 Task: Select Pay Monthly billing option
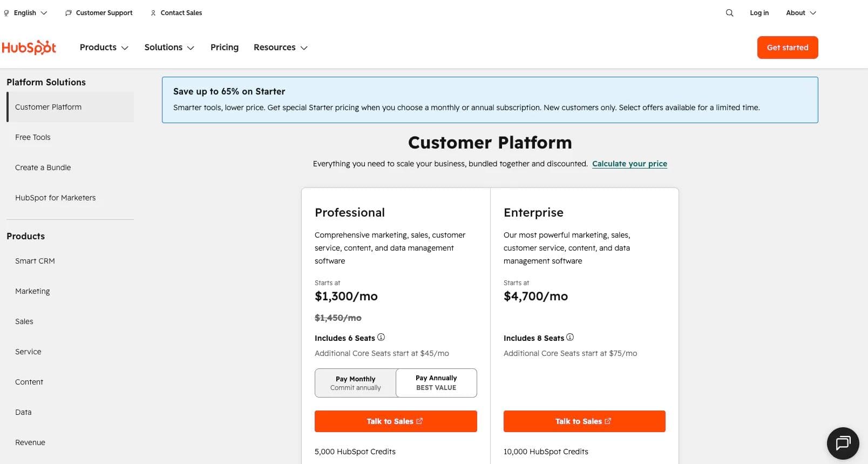tap(355, 383)
